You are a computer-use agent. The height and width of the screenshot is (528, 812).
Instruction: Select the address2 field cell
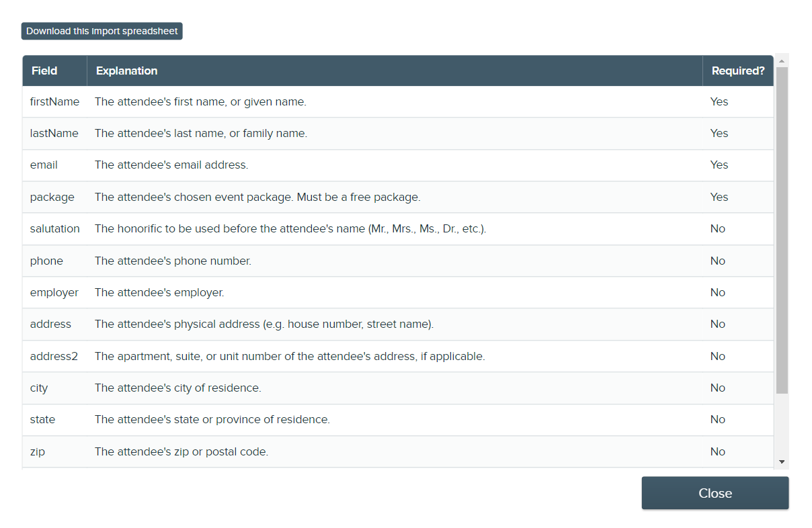[x=54, y=356]
